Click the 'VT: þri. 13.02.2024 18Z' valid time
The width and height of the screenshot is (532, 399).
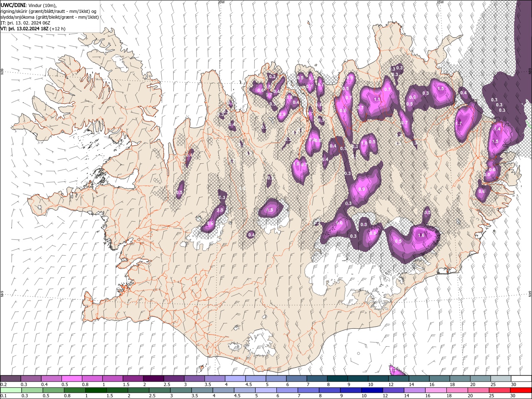tap(25, 29)
